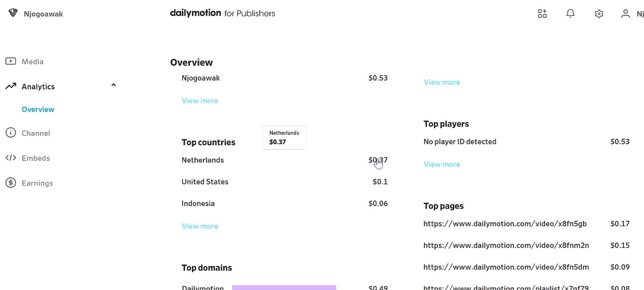The image size is (644, 290).
Task: Open the x8fnm2n video page link
Action: point(506,245)
